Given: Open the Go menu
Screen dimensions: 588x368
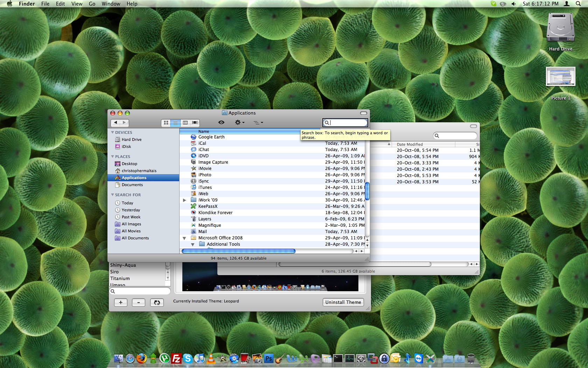Looking at the screenshot, I should coord(92,4).
